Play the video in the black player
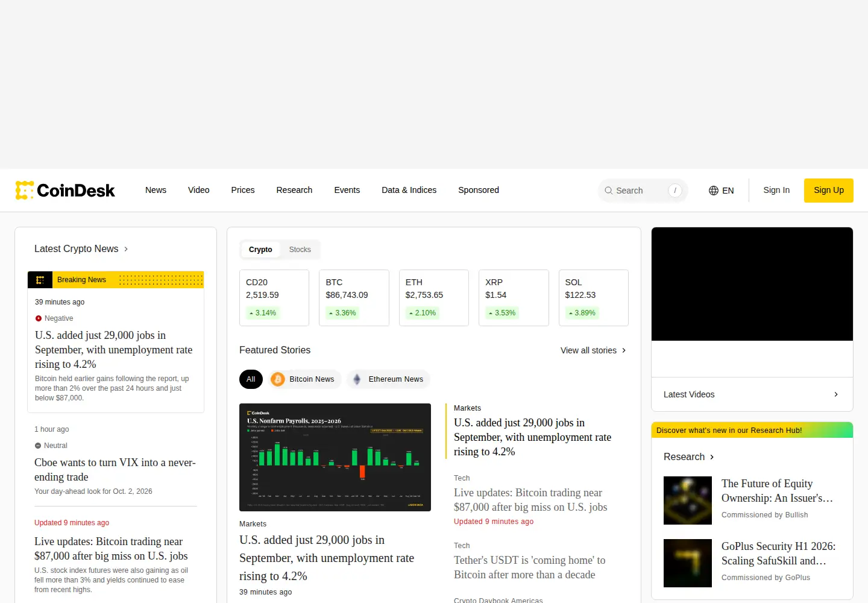Viewport: 868px width, 603px height. [x=752, y=284]
